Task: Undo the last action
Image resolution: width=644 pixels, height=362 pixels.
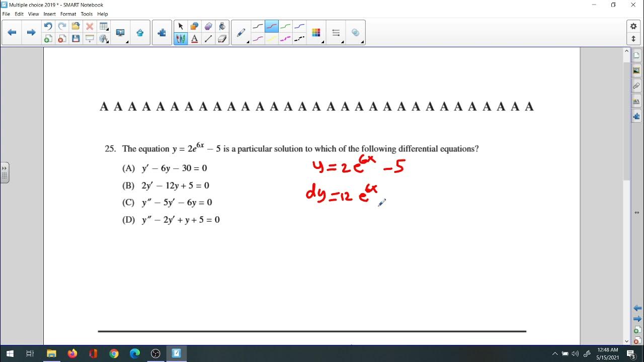Action: point(48,26)
